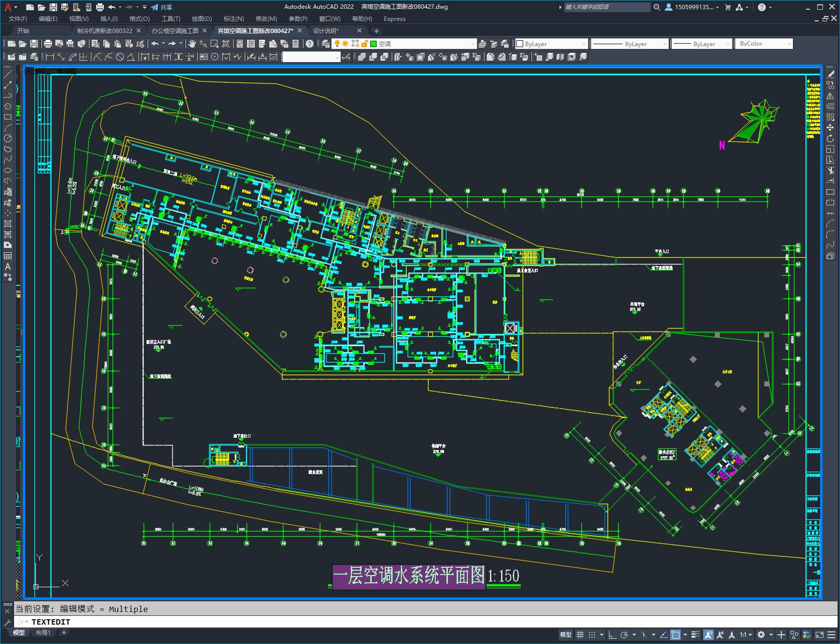
Task: Expand the 空调 layer dropdown list
Action: coord(473,44)
